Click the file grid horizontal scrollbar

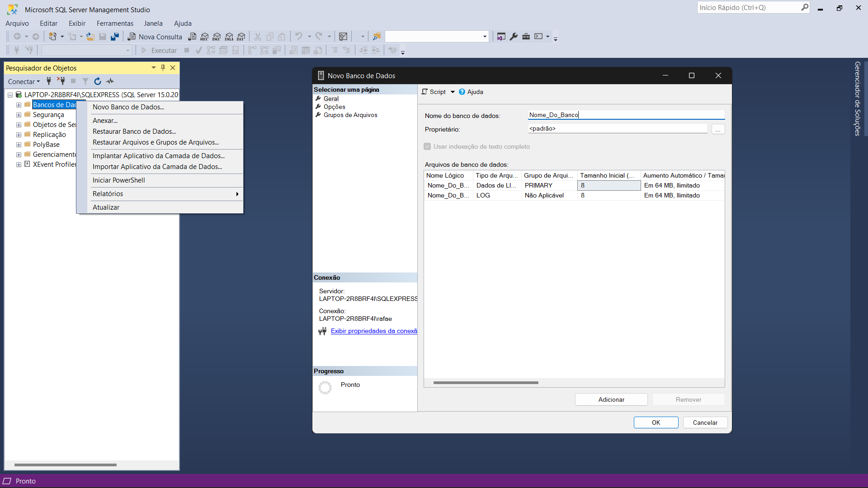pyautogui.click(x=486, y=383)
